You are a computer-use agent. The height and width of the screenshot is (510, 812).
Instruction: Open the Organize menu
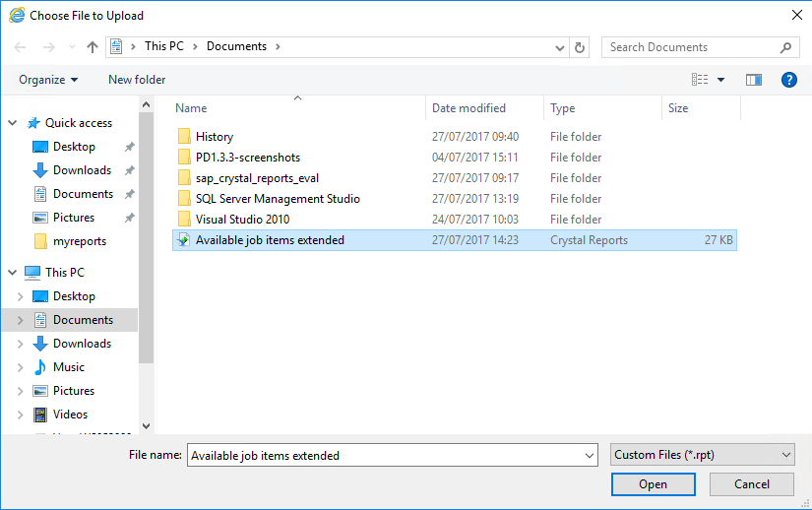point(48,80)
